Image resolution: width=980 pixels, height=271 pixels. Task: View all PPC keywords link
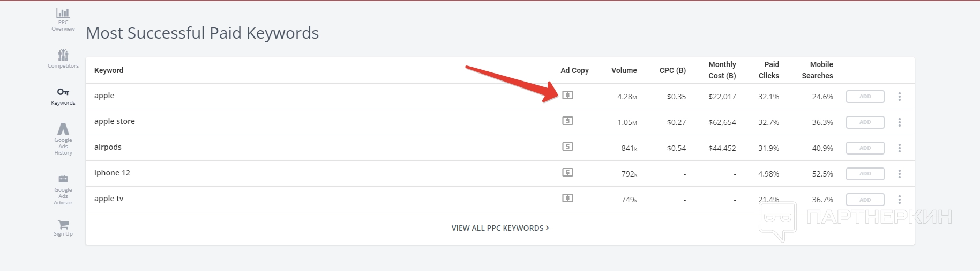point(500,228)
